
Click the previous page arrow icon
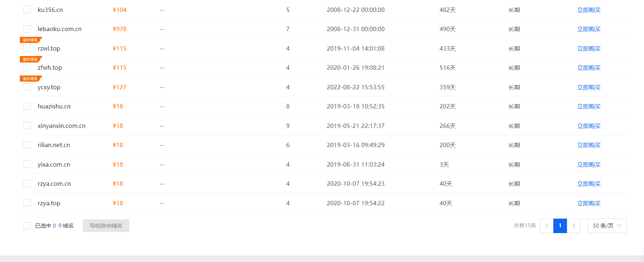(x=546, y=226)
